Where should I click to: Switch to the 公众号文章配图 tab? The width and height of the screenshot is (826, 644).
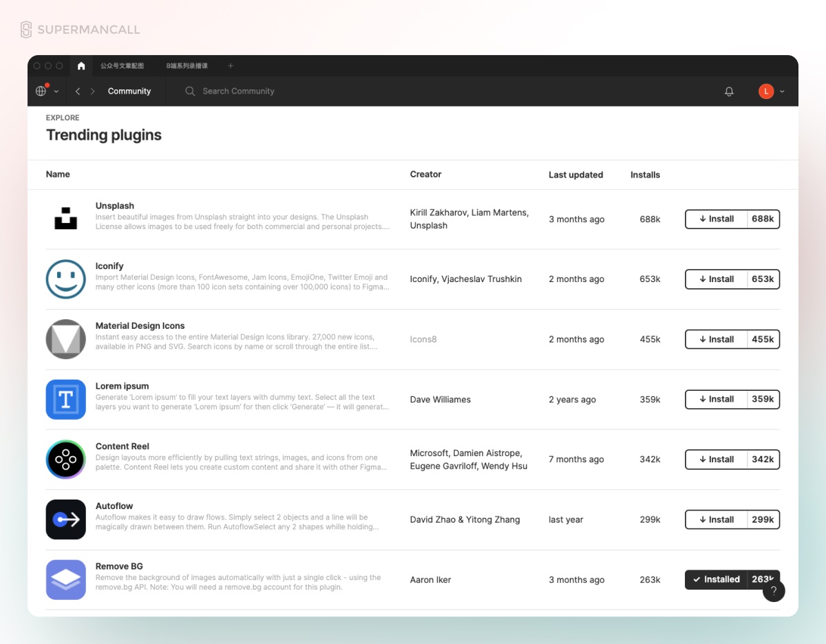click(122, 66)
